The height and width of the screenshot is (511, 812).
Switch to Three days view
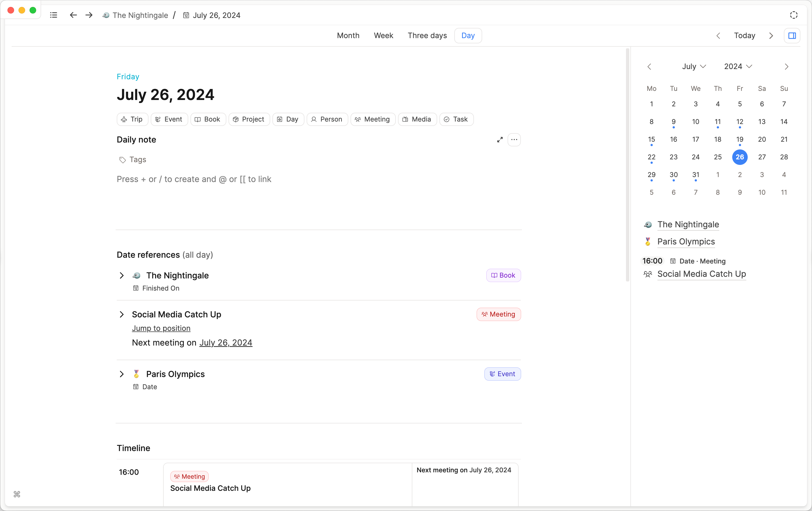pos(427,36)
